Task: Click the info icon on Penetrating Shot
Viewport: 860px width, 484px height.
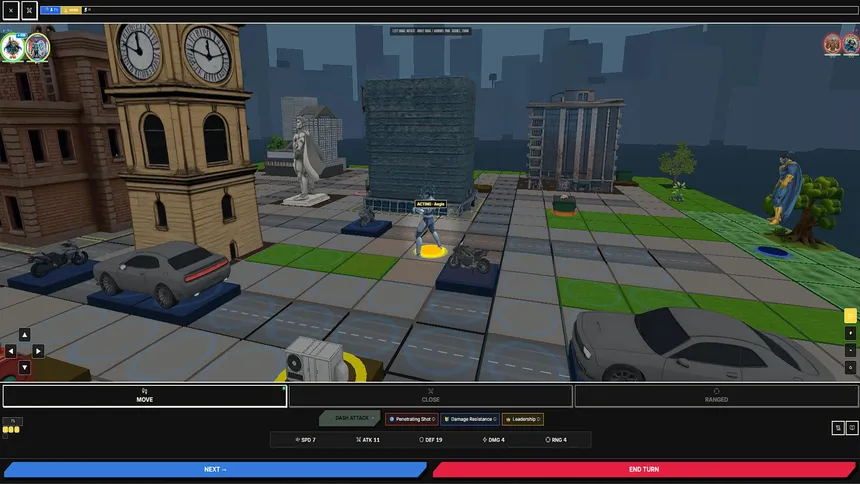Action: coord(434,419)
